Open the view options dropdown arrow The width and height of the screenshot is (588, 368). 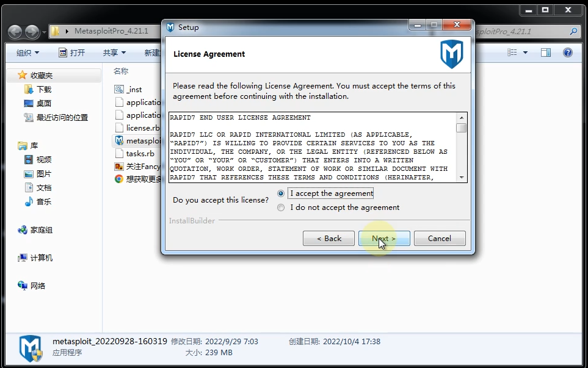click(525, 53)
